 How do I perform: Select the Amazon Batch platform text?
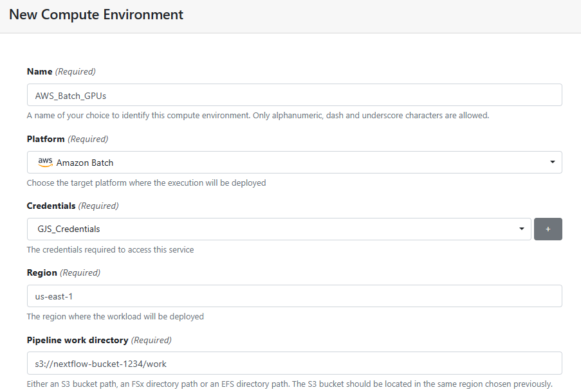click(85, 163)
